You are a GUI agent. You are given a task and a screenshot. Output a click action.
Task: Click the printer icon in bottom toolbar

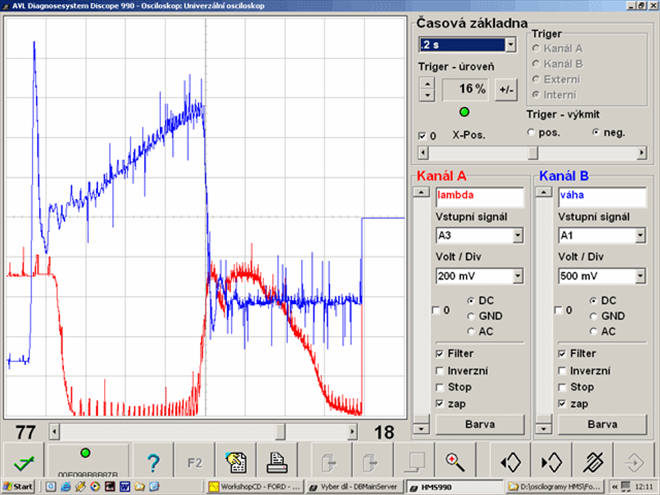(277, 461)
